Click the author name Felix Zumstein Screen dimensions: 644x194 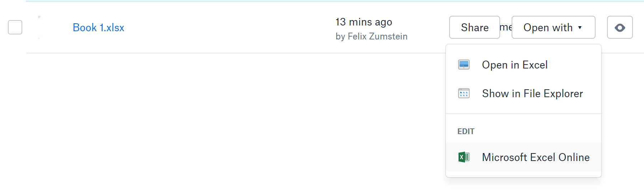pos(377,37)
